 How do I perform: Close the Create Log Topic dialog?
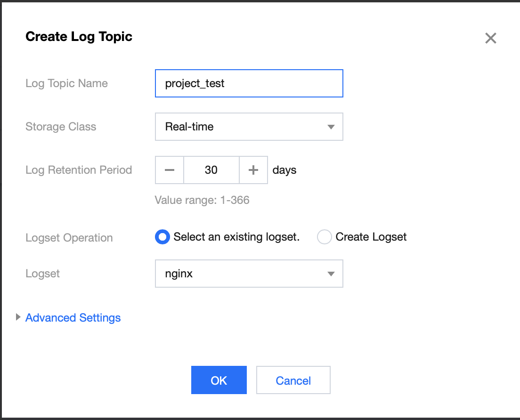pyautogui.click(x=491, y=38)
